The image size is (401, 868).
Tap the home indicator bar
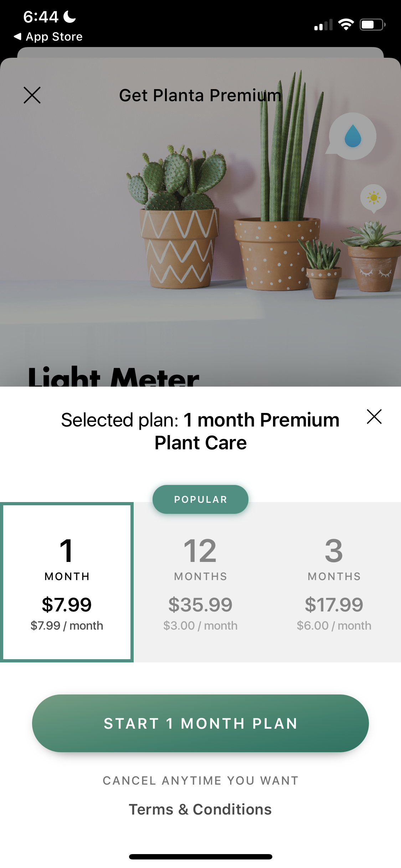coord(200,857)
